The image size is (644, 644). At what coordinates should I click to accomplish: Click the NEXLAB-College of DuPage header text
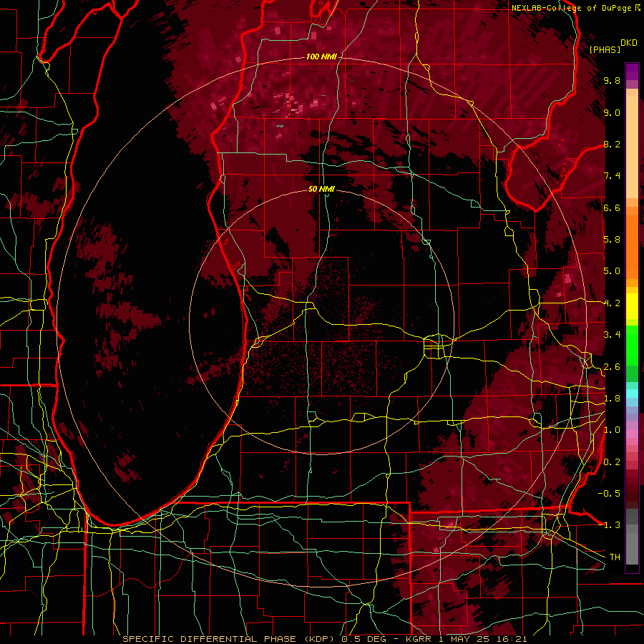tap(572, 8)
